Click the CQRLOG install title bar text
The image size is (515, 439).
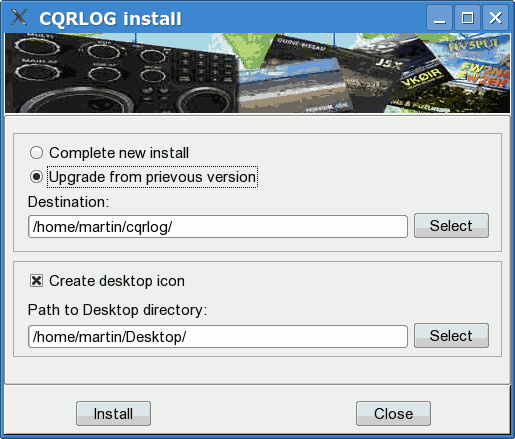110,18
